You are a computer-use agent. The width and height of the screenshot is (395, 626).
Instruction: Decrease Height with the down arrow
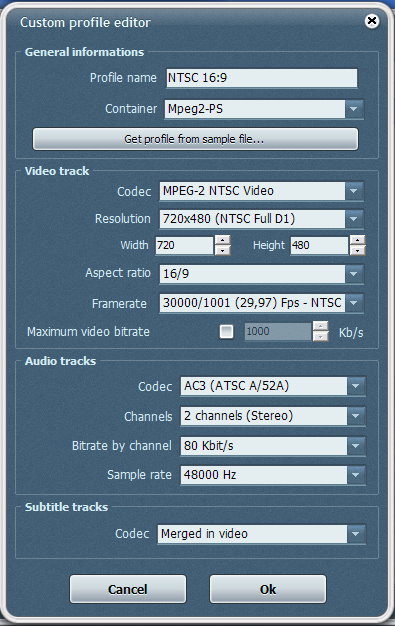pos(357,250)
